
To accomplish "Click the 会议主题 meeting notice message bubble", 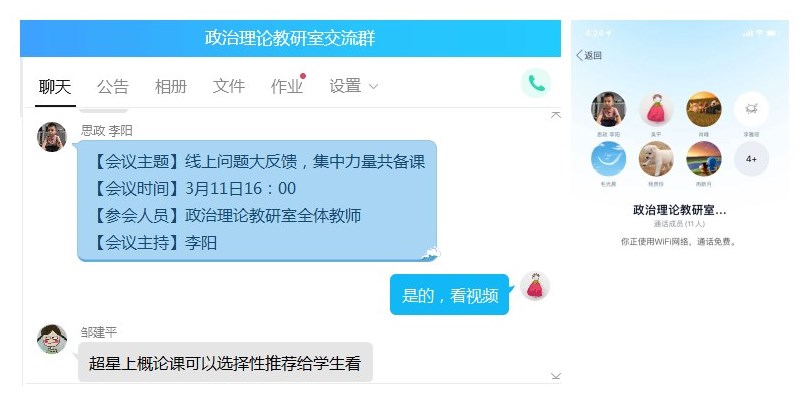I will pyautogui.click(x=257, y=201).
